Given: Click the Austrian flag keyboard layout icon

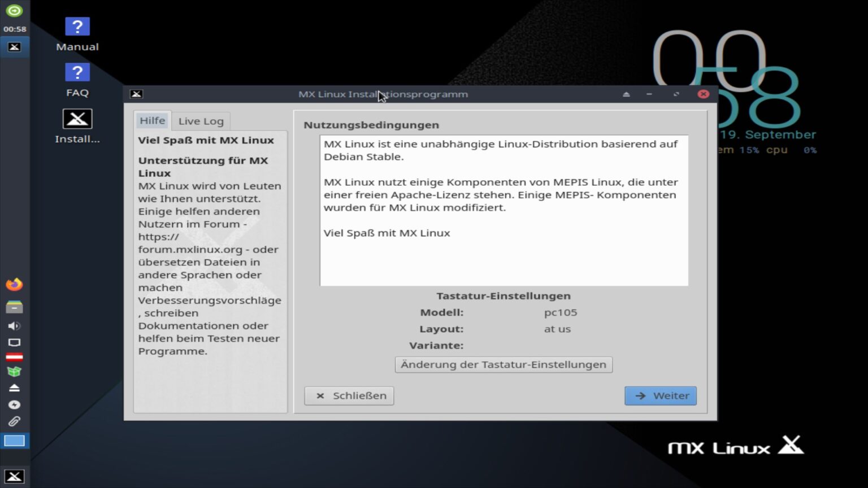Looking at the screenshot, I should point(14,356).
